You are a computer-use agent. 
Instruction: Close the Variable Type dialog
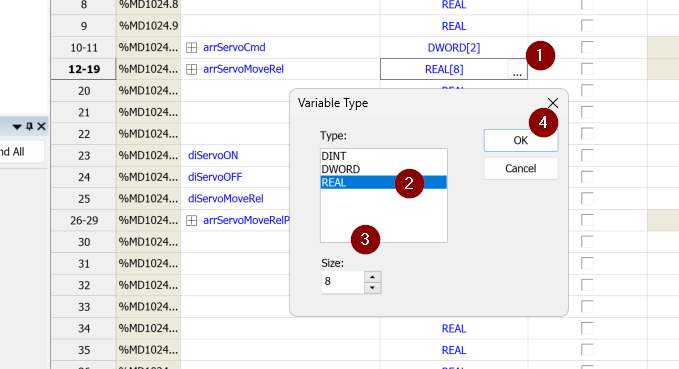coord(553,103)
